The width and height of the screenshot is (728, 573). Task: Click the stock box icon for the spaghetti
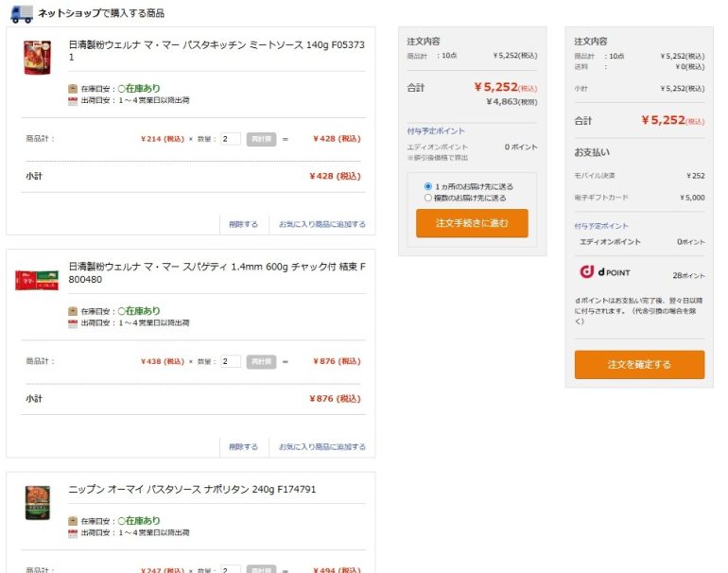(73, 311)
